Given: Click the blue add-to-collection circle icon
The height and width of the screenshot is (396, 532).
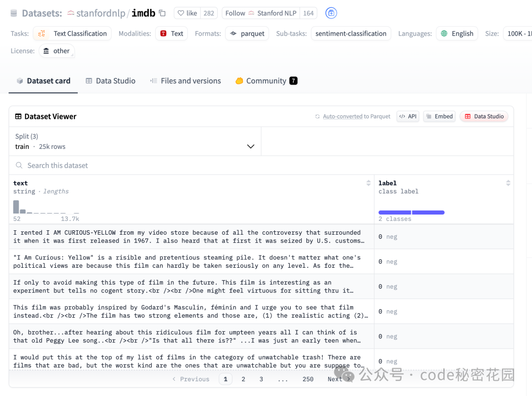Looking at the screenshot, I should click(331, 13).
